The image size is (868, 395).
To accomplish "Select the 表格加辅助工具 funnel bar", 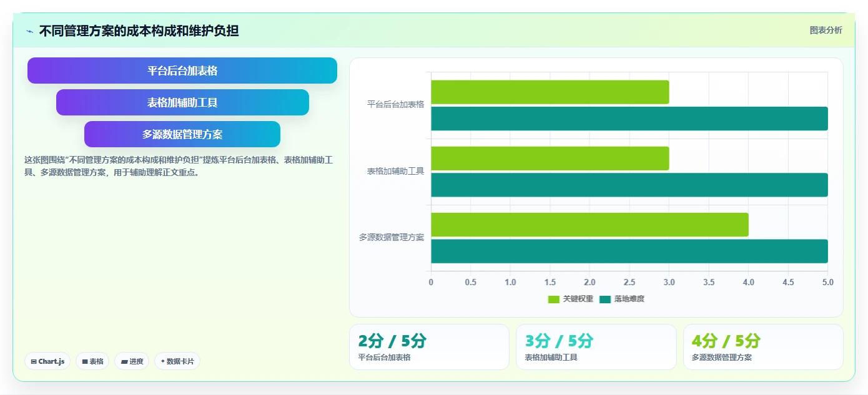I will coord(182,102).
